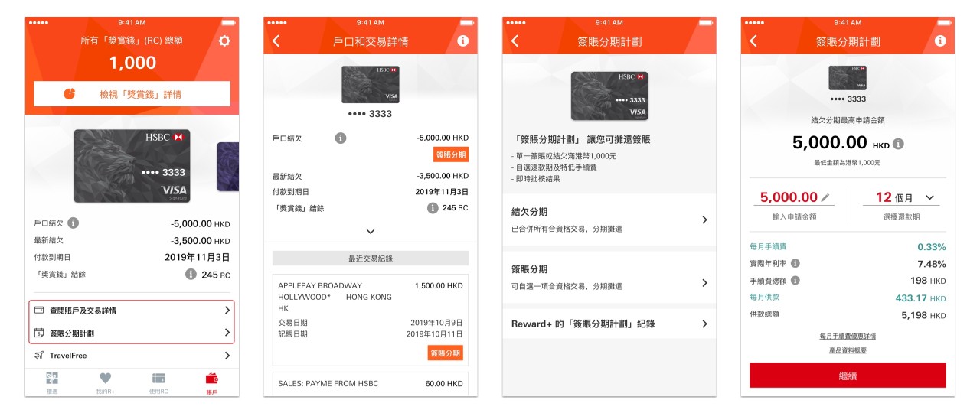This screenshot has height=413, width=980.
Task: Open Reward+ 的「簽賬分期計劃」紀錄 chevron
Action: point(704,324)
